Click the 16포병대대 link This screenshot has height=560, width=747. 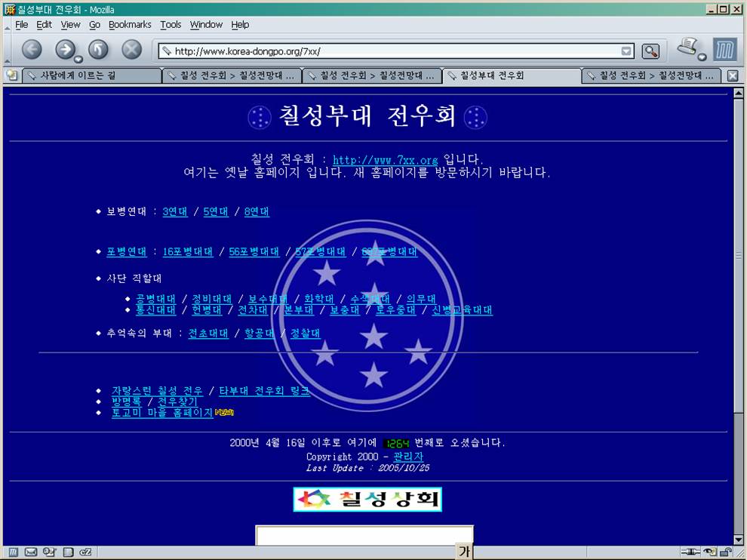[x=188, y=252]
